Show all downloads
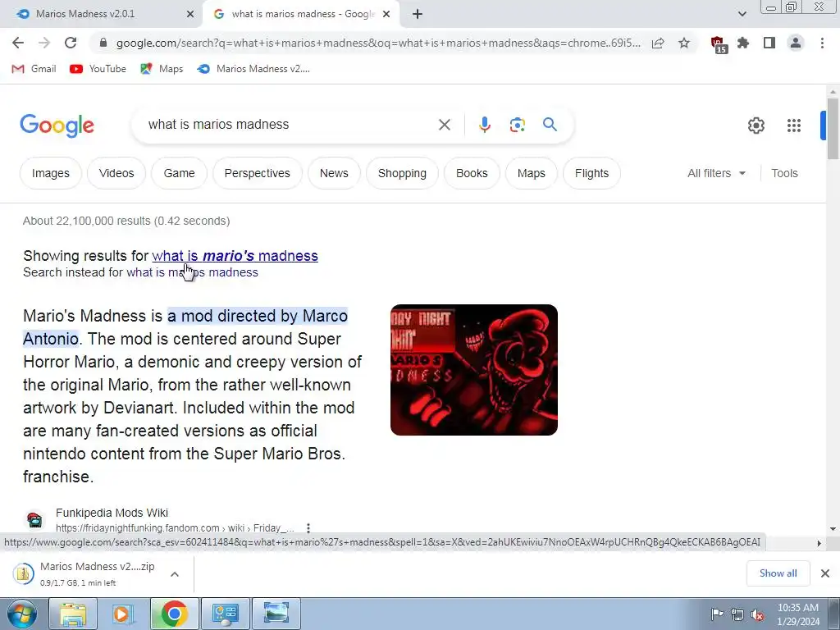 (778, 573)
